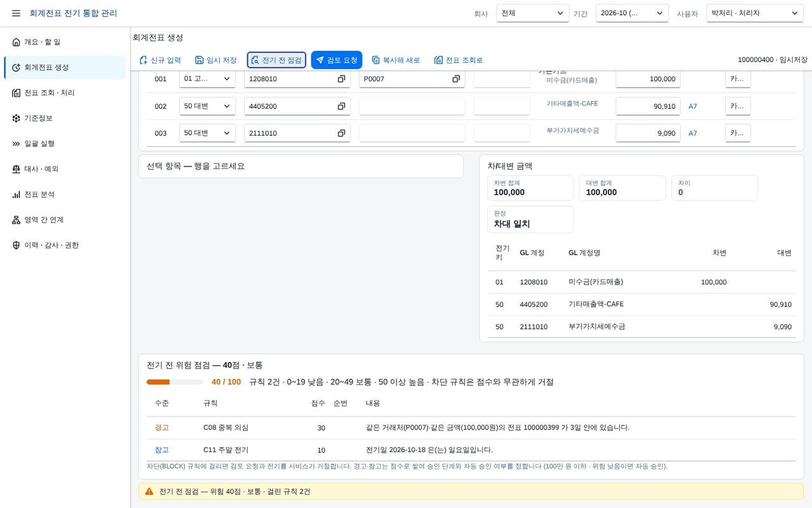Click the 영역 간 연계 hierarchy icon
The height and width of the screenshot is (508, 812).
point(16,220)
